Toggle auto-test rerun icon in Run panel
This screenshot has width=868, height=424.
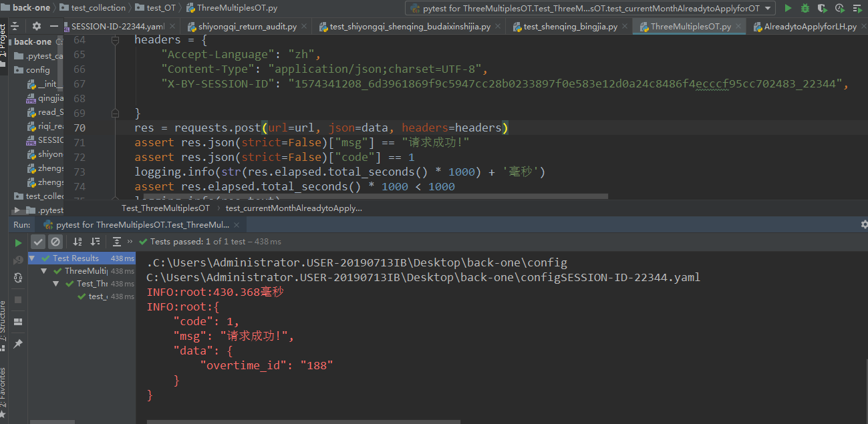(x=18, y=277)
